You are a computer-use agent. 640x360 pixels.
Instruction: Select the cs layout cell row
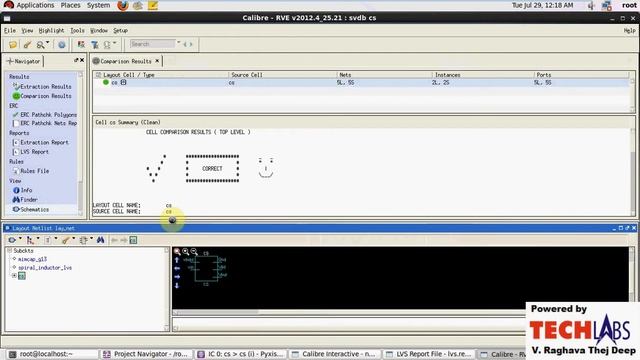coord(361,82)
